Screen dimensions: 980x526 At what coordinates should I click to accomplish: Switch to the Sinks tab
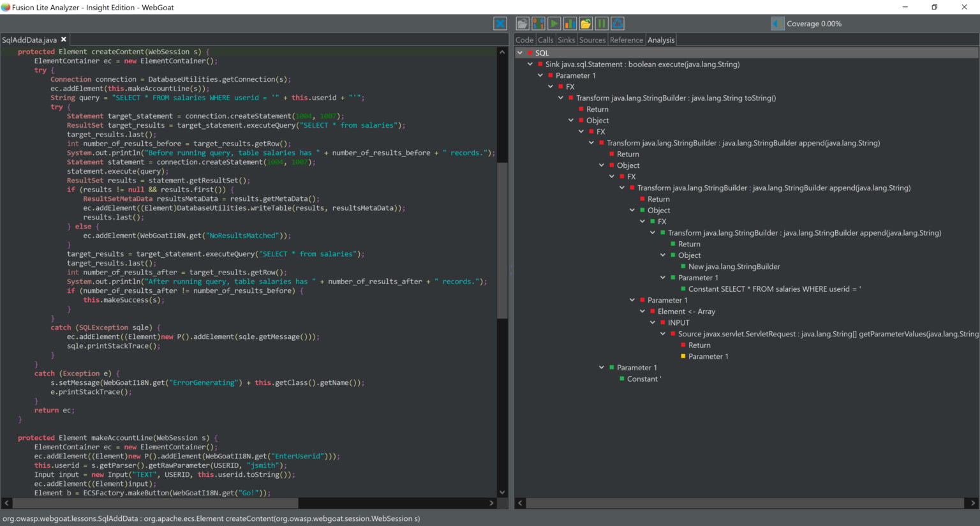coord(566,40)
